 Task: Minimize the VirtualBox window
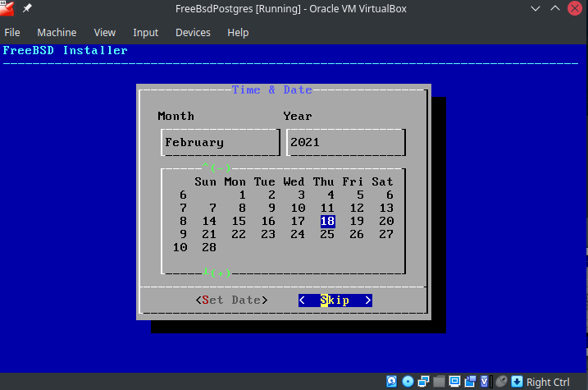(536, 8)
